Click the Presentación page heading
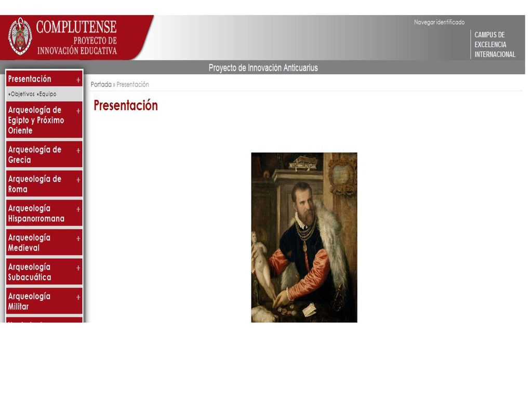 (126, 105)
